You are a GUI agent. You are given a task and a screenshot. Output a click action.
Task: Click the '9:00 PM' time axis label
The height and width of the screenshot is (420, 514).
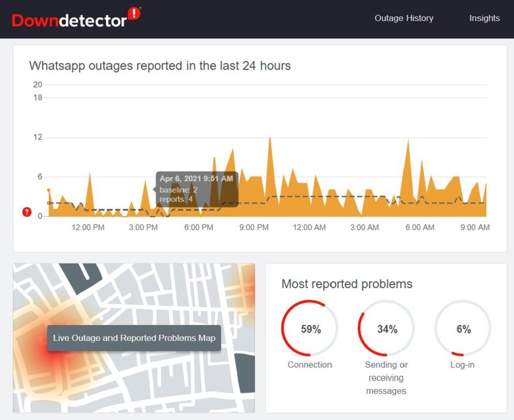254,227
